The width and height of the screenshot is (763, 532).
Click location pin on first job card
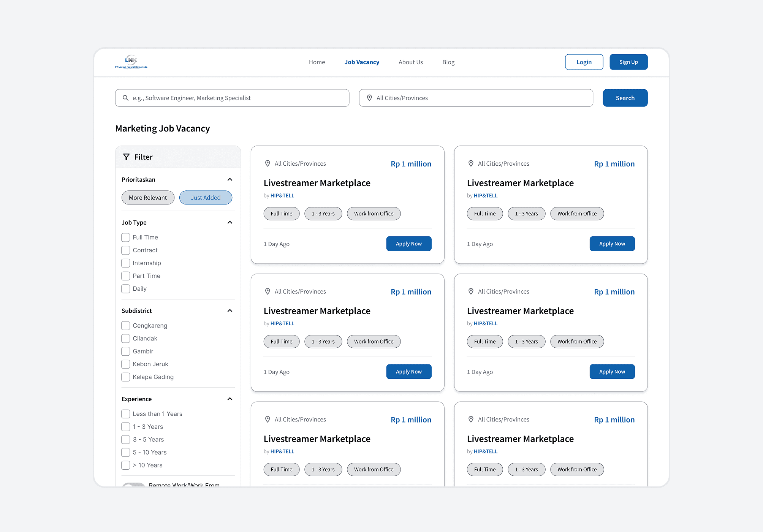268,163
